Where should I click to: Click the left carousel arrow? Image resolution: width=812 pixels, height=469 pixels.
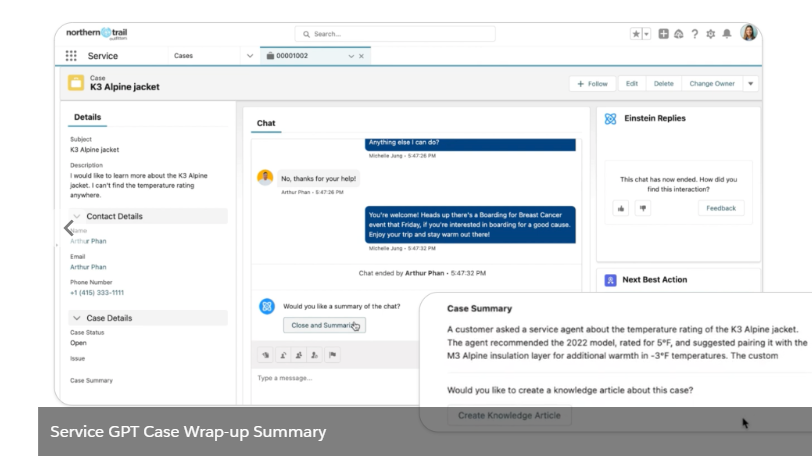click(x=68, y=228)
